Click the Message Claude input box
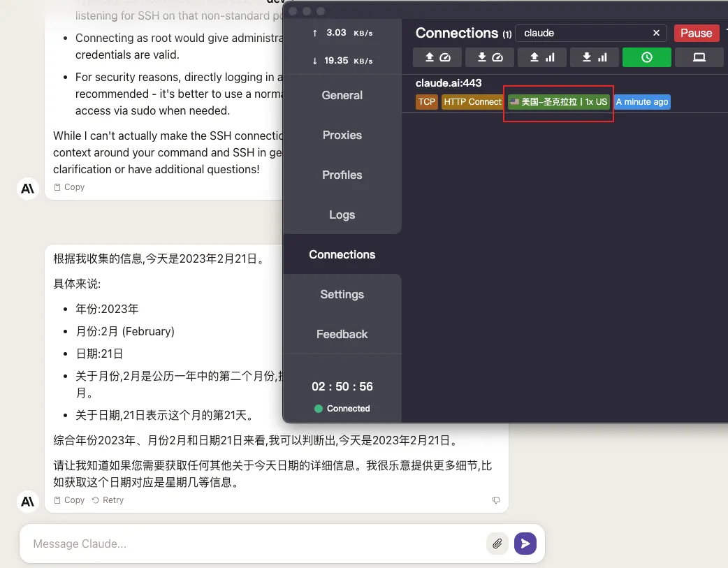The height and width of the screenshot is (568, 728). (x=255, y=544)
